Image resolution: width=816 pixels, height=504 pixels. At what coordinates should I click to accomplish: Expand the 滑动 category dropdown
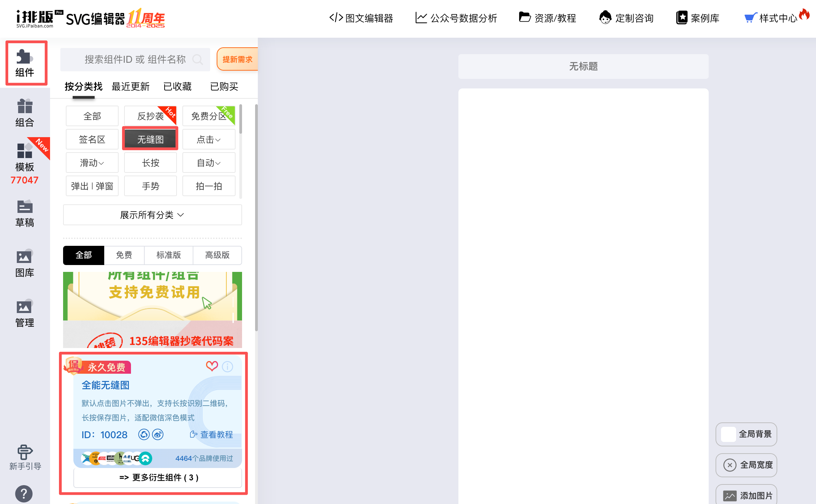tap(92, 163)
